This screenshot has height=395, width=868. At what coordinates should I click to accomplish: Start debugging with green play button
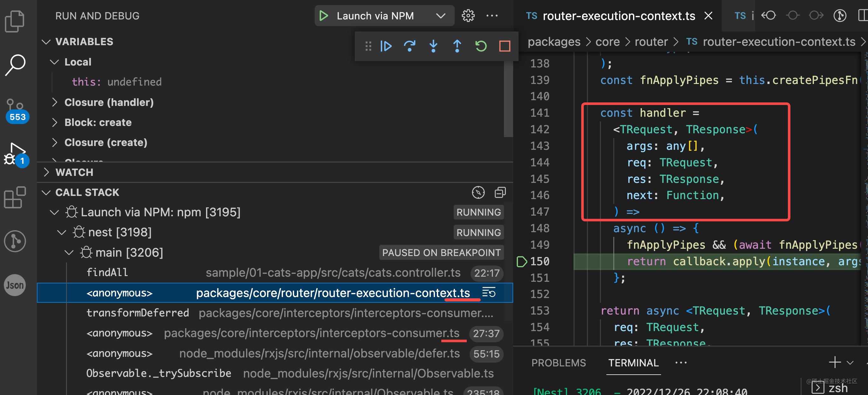[323, 16]
